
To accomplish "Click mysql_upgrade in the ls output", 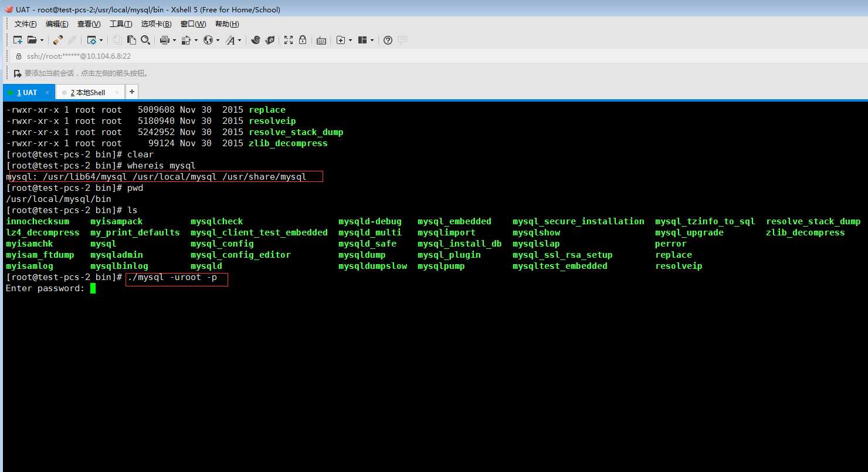I will click(689, 232).
